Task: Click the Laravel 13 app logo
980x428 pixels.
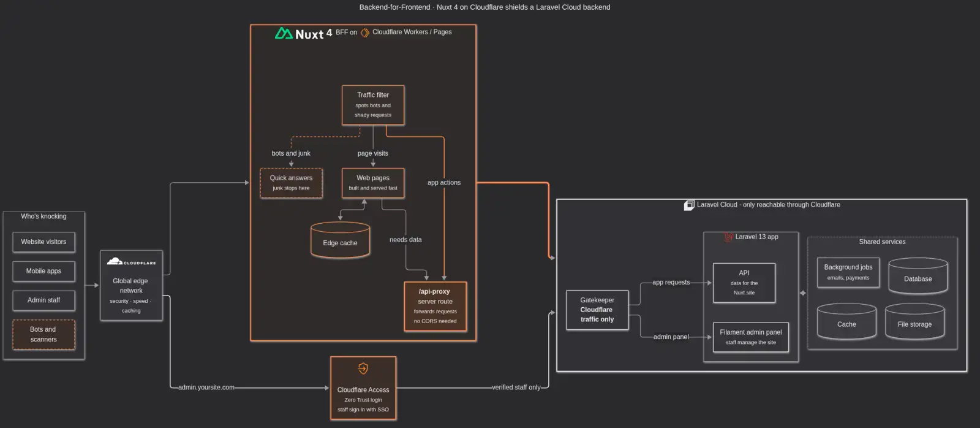Action: click(x=728, y=237)
